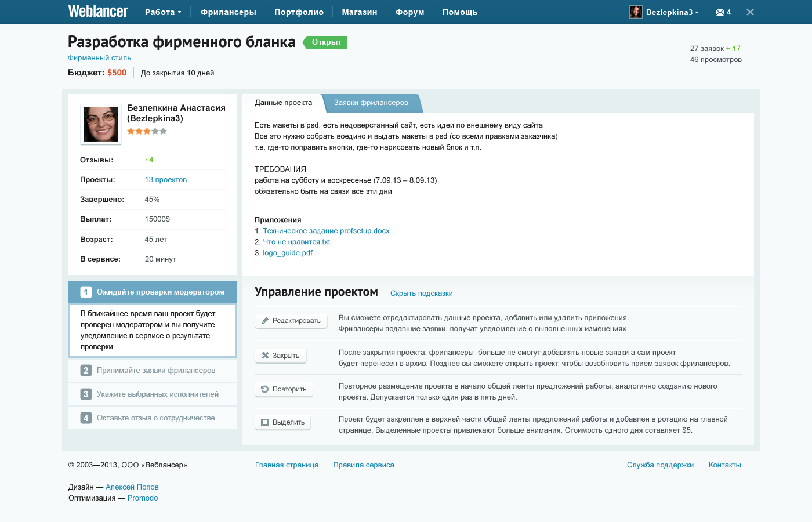Click the star rating under user name
This screenshot has width=812, height=522.
click(147, 132)
